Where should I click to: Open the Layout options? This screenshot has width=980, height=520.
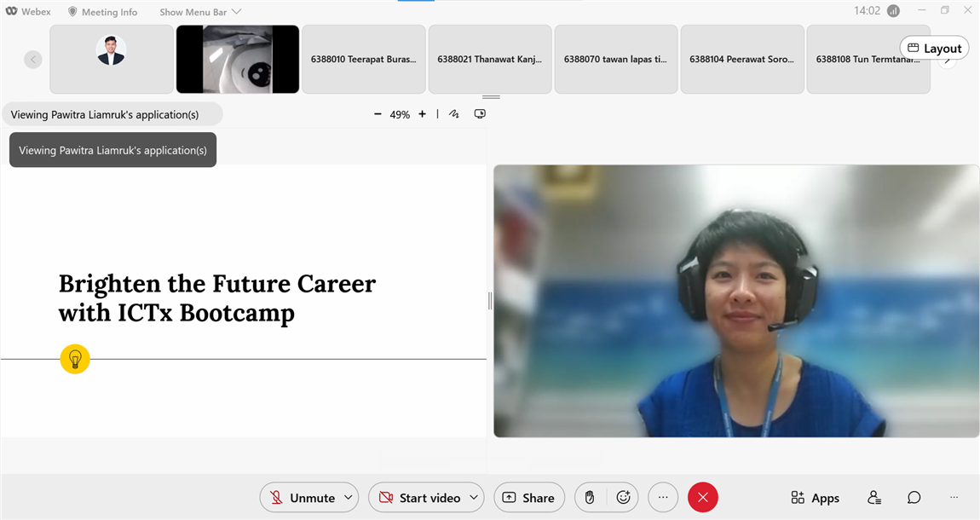coord(934,49)
